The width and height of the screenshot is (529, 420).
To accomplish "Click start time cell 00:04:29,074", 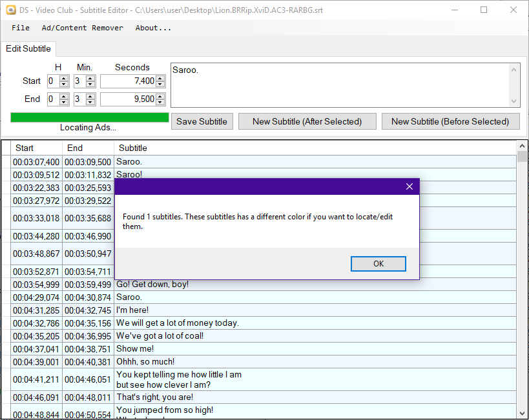I will [x=36, y=297].
